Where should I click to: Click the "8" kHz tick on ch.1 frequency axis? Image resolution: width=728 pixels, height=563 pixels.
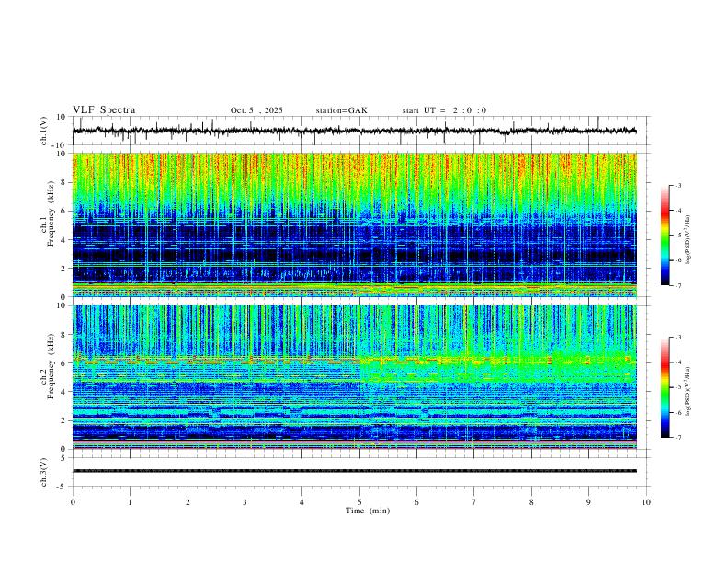click(63, 182)
